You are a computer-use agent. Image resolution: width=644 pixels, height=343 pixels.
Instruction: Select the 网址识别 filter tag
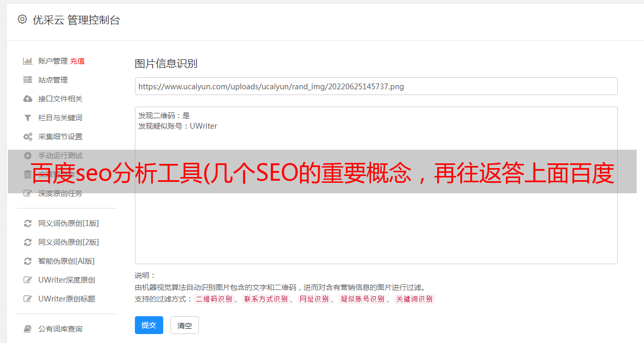pyautogui.click(x=314, y=299)
